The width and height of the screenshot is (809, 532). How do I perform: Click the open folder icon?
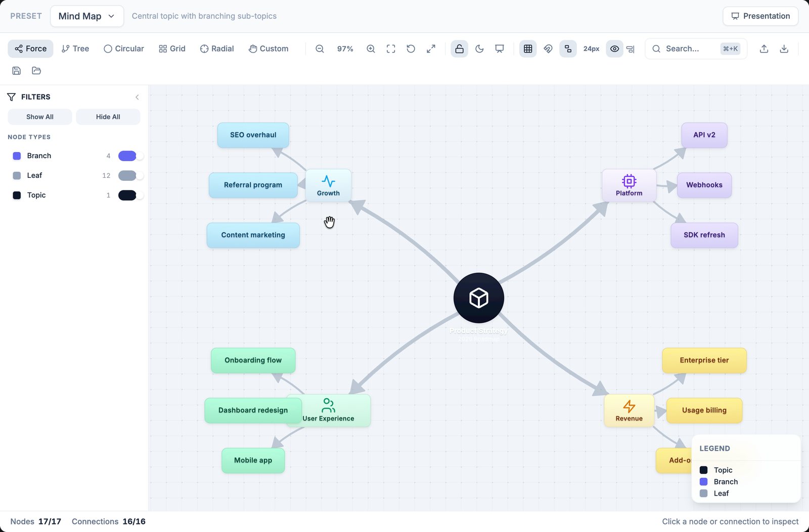click(36, 71)
